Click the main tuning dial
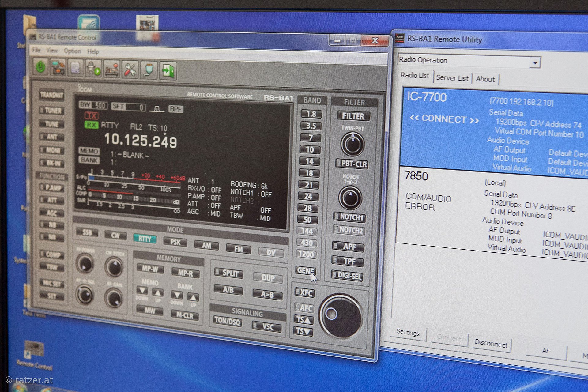This screenshot has width=588, height=392. [341, 317]
